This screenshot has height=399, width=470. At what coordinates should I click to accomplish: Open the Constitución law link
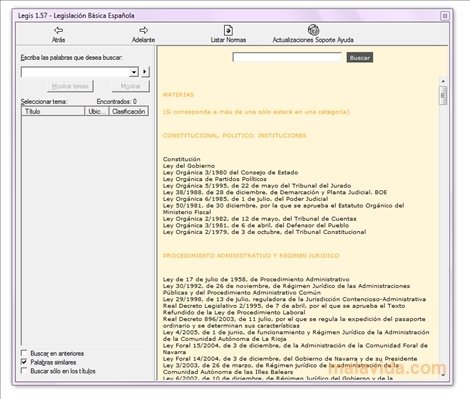coord(182,159)
